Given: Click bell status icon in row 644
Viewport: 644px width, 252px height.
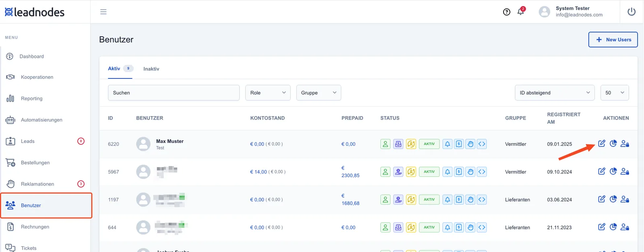Looking at the screenshot, I should click(x=447, y=227).
